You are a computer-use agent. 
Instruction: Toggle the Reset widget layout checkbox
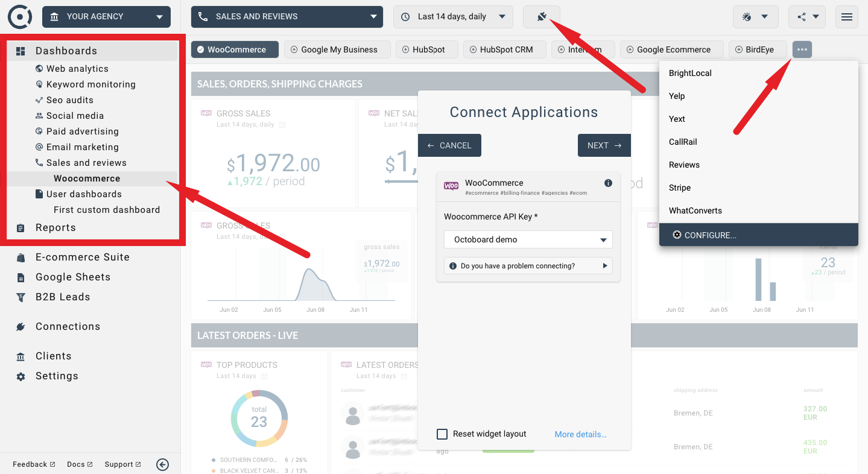442,434
